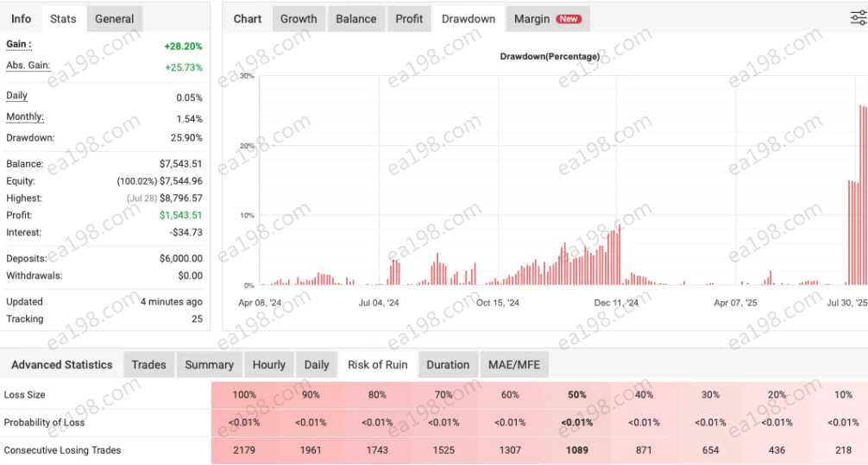Click the underlined Gain label
Screen dimensions: 868x465
[x=19, y=44]
